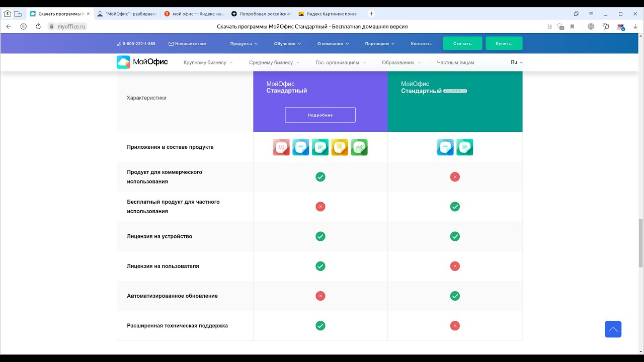
Task: Click the Автоматизированное обновление row label
Action: [172, 296]
